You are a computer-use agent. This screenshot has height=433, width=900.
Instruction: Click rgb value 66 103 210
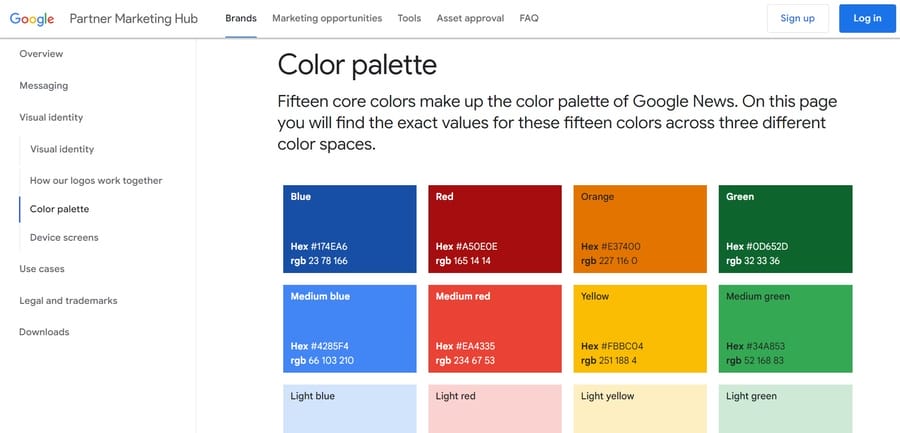tap(331, 361)
